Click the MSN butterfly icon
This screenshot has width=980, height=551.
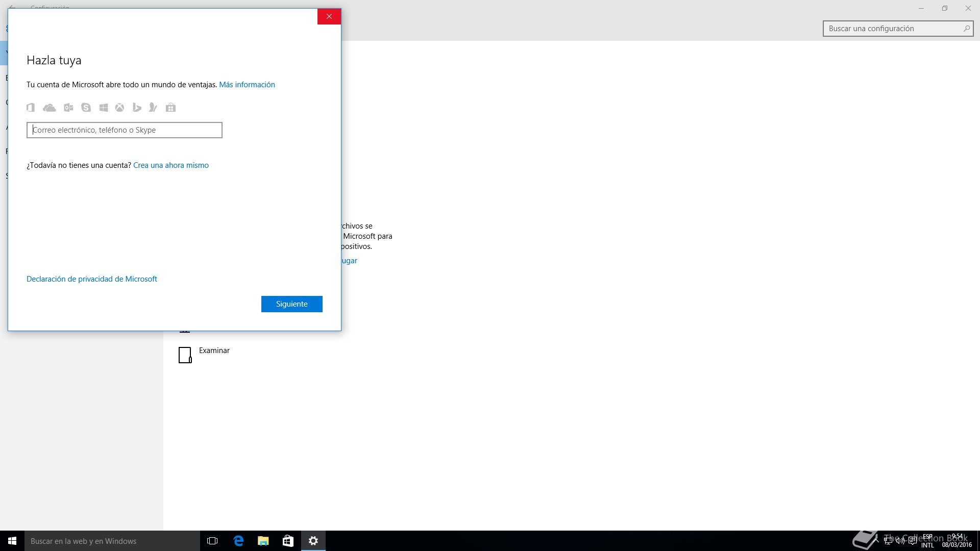coord(153,107)
